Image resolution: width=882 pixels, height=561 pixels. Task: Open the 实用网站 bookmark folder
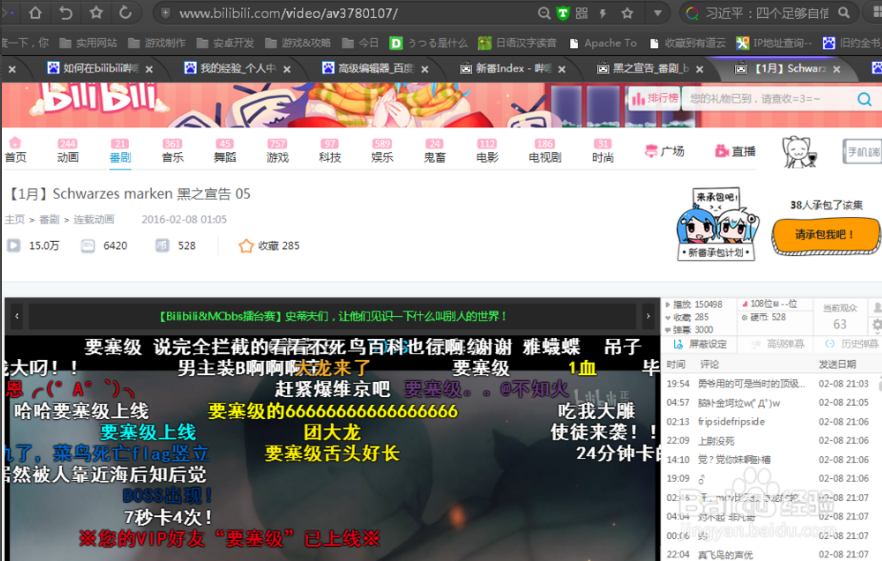[88, 43]
